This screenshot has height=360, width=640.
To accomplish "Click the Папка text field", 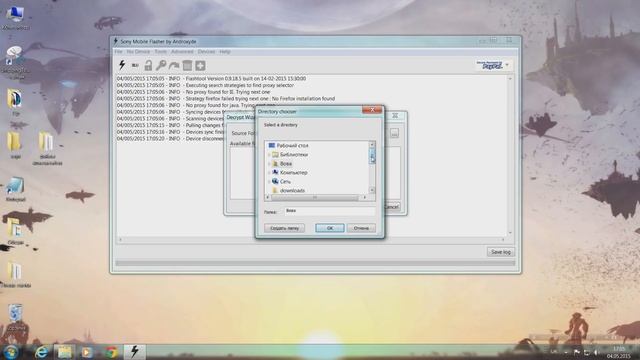I will (x=330, y=211).
